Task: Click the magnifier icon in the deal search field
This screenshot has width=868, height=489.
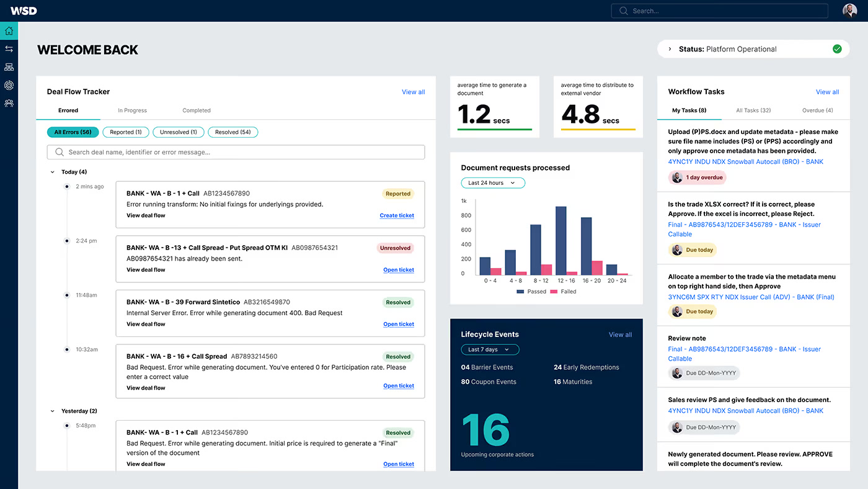Action: tap(60, 152)
